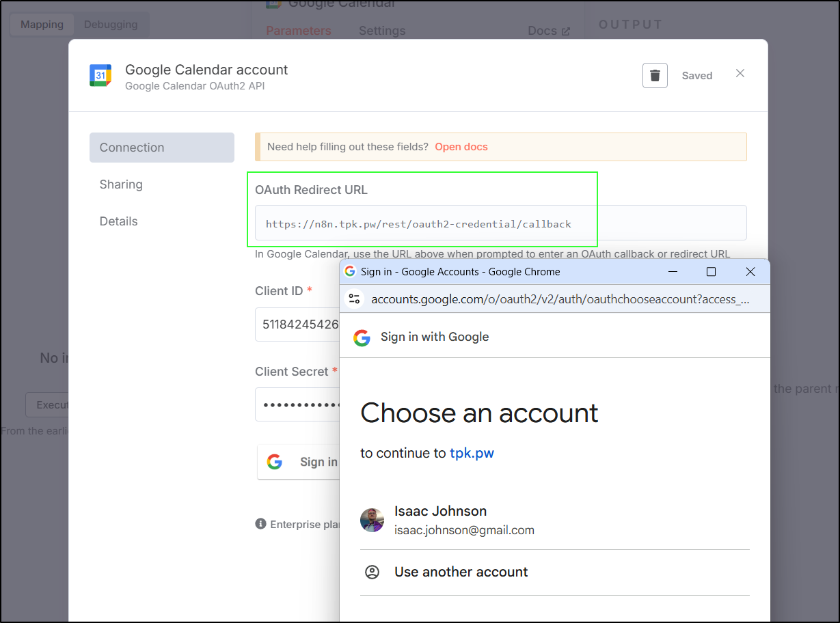Click the Client ID input field
This screenshot has width=840, height=623.
coord(297,324)
